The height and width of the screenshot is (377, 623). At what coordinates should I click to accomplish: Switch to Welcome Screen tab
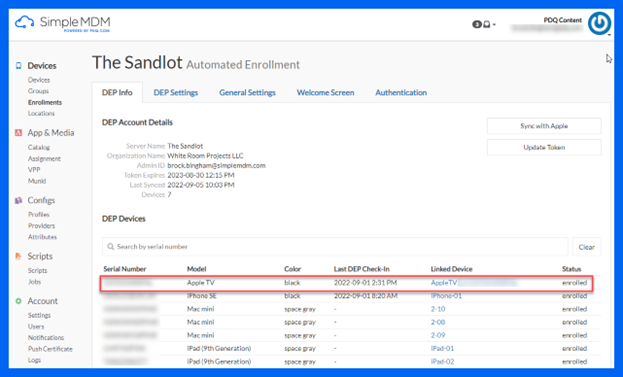tap(325, 93)
